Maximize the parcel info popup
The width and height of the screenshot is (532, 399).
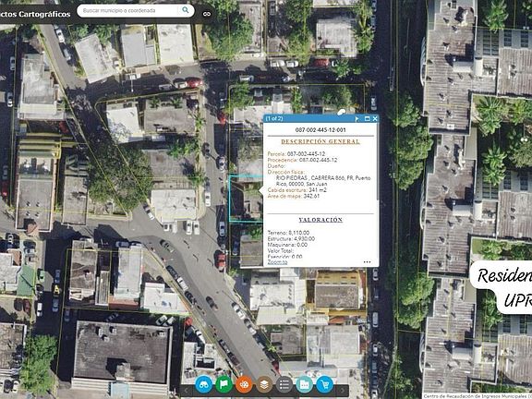[367, 119]
